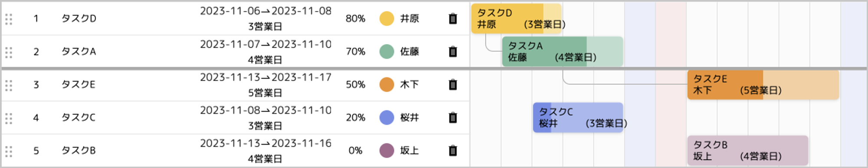Remove タスクE using its trash icon
Viewport: 868px width, 168px height.
tap(453, 84)
